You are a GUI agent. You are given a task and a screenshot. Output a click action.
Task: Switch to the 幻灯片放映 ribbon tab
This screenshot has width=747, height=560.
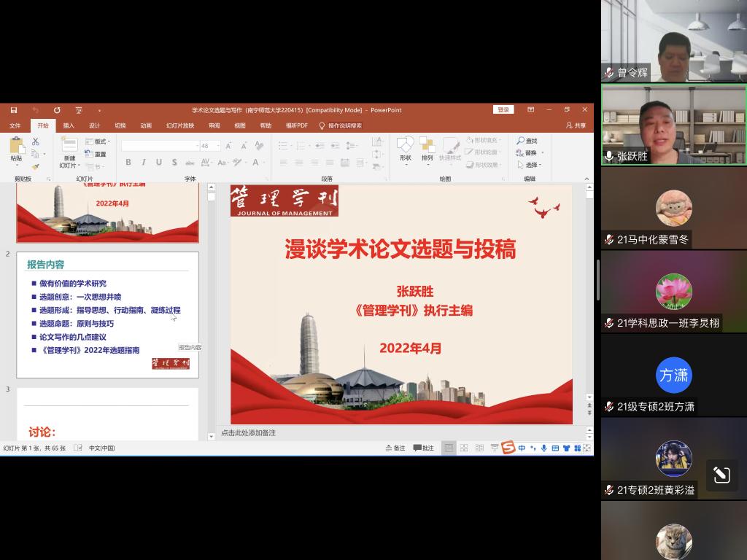coord(180,125)
